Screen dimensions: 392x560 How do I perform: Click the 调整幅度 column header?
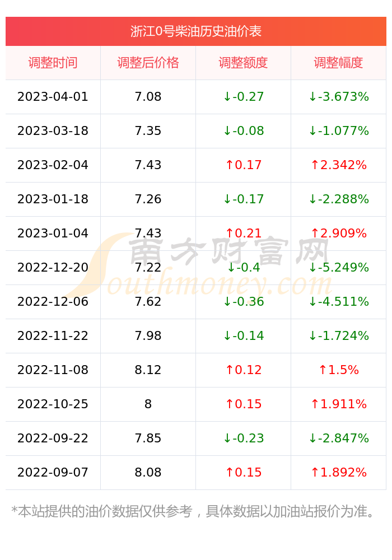338,63
